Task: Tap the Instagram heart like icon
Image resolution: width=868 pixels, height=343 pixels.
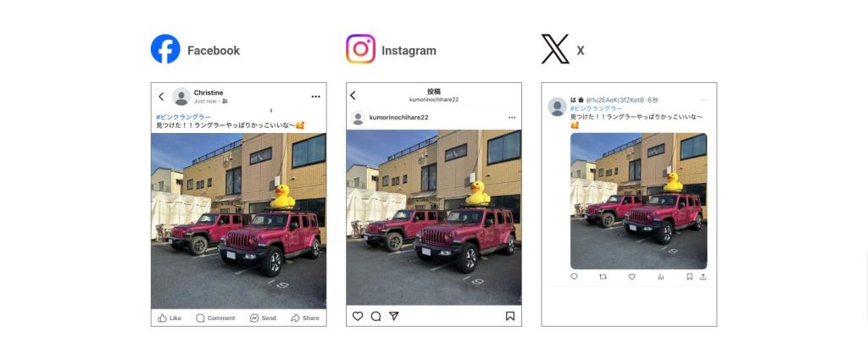Action: (358, 316)
